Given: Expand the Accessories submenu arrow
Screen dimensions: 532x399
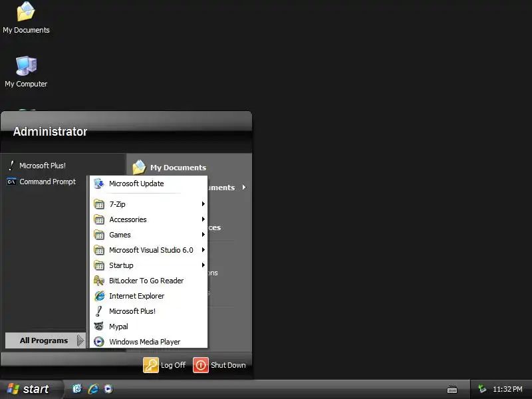Looking at the screenshot, I should [x=203, y=219].
